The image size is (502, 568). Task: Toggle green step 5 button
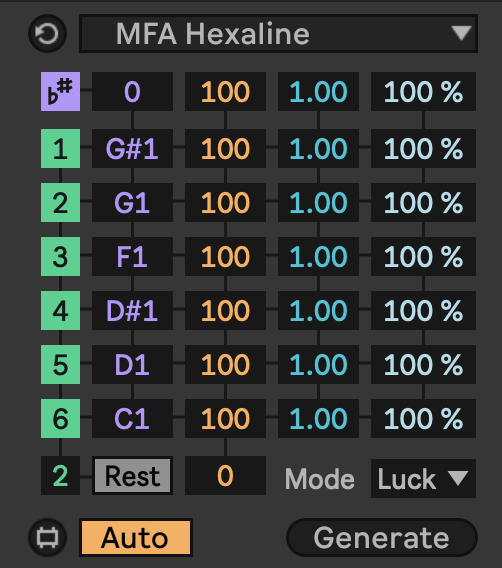[x=60, y=364]
